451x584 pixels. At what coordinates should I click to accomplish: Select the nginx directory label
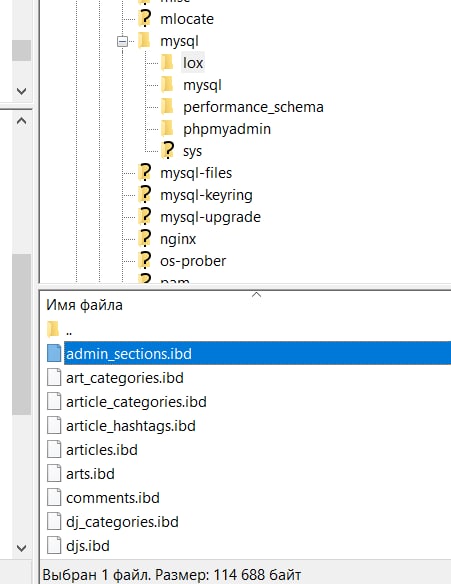point(178,239)
